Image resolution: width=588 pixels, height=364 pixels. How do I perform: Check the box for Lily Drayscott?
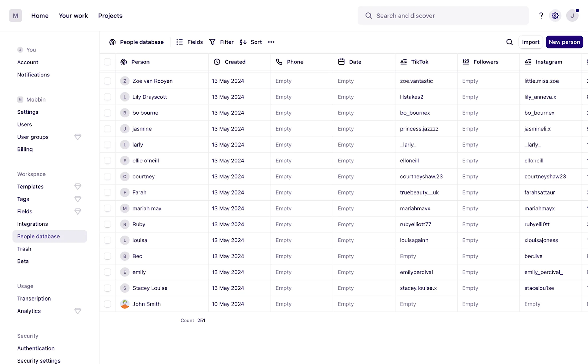(107, 97)
